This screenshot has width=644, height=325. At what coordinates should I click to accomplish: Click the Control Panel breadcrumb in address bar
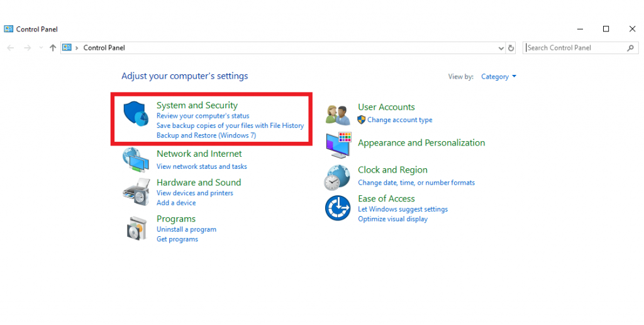[104, 48]
